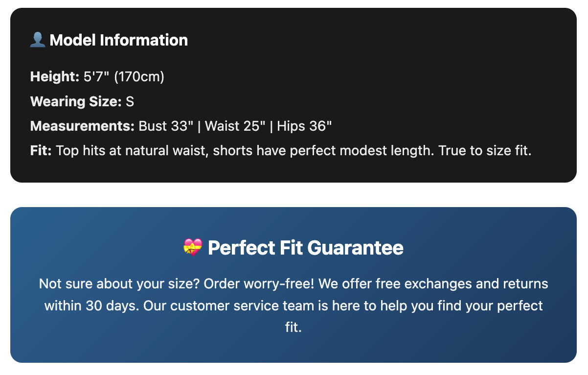Click the Measurements label
Viewport: 588px width, 375px height.
[82, 126]
